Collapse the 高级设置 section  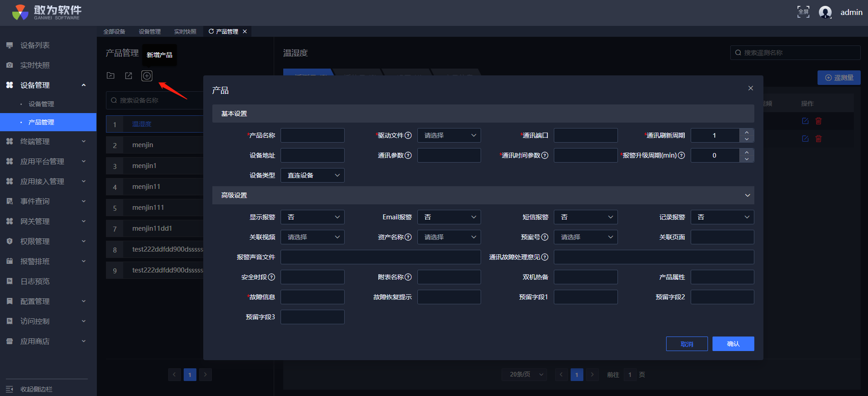pyautogui.click(x=747, y=195)
